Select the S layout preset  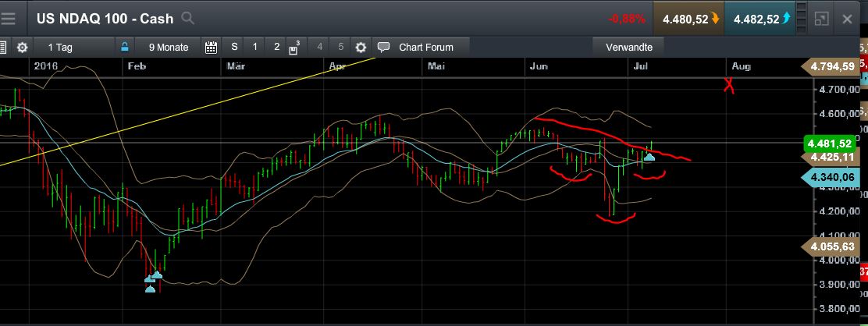(235, 47)
